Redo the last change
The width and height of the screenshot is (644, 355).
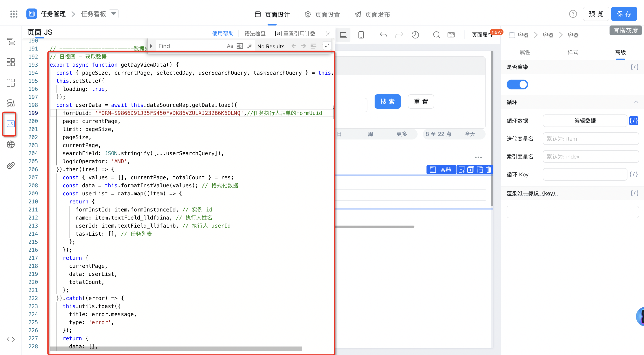(x=399, y=35)
